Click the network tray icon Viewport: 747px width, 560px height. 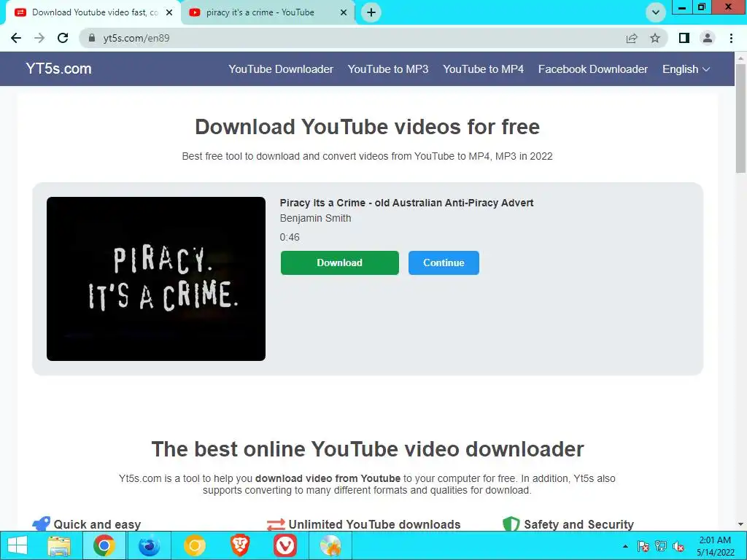660,546
